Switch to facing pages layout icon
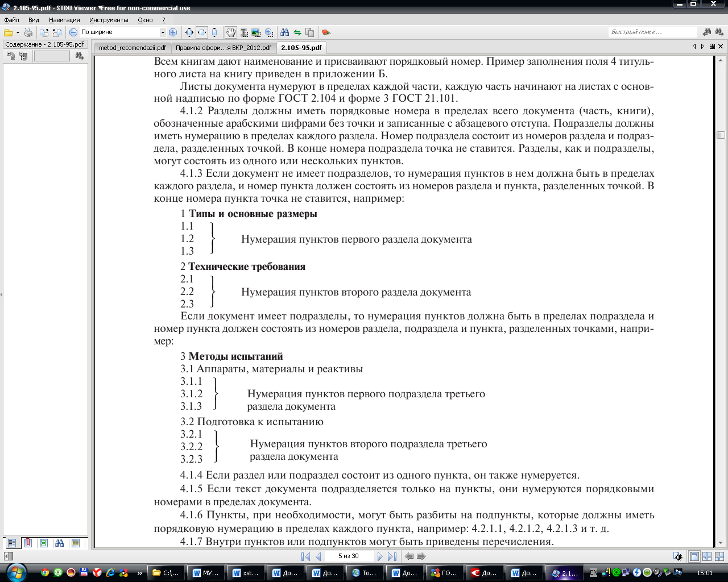 click(x=707, y=556)
